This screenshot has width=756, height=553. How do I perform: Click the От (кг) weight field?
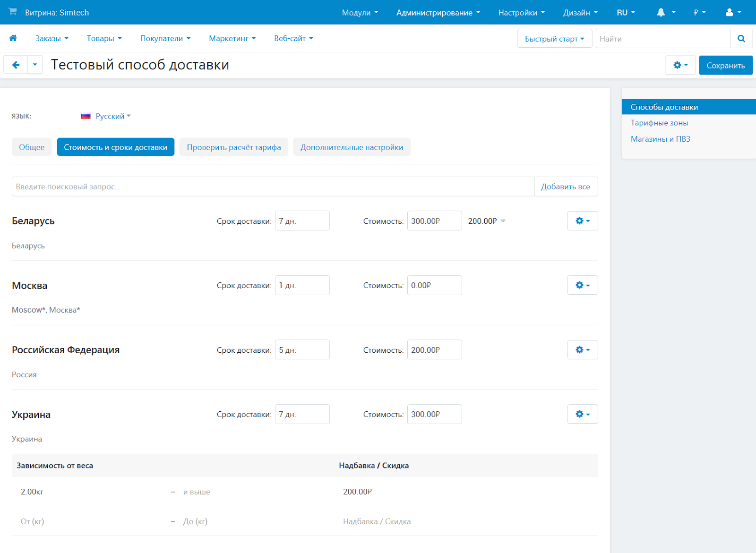(x=32, y=521)
